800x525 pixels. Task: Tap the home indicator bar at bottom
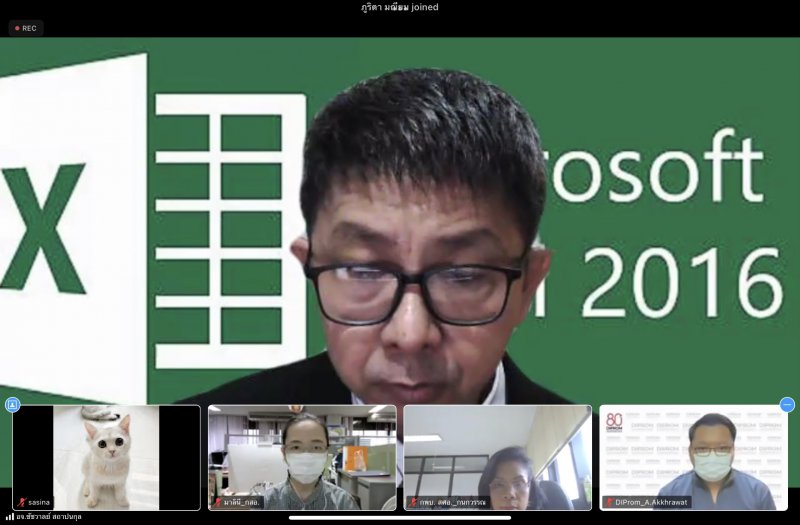tap(400, 518)
